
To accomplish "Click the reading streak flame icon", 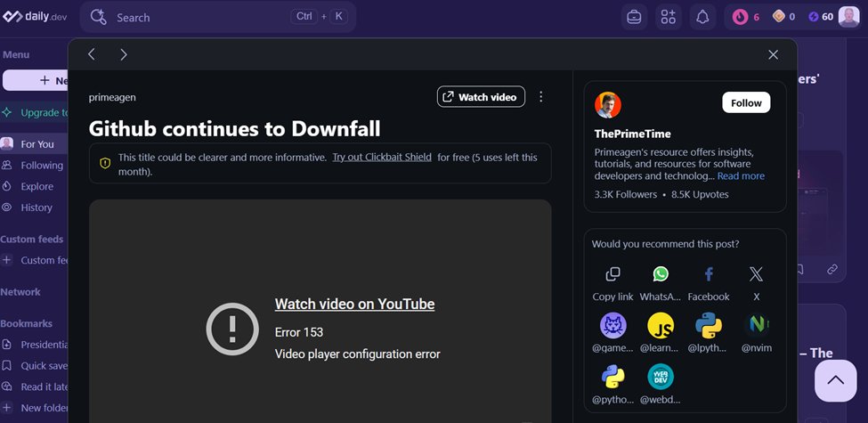I will click(x=740, y=17).
